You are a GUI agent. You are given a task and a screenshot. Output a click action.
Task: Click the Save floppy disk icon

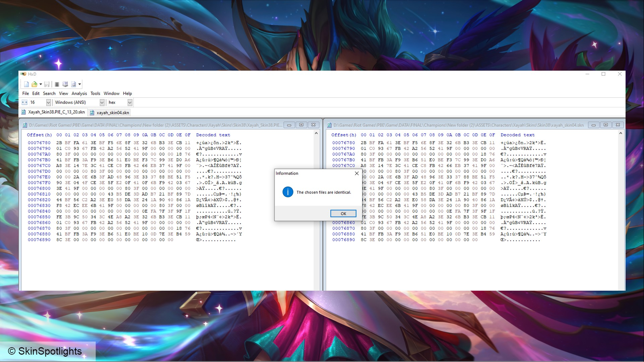click(47, 84)
